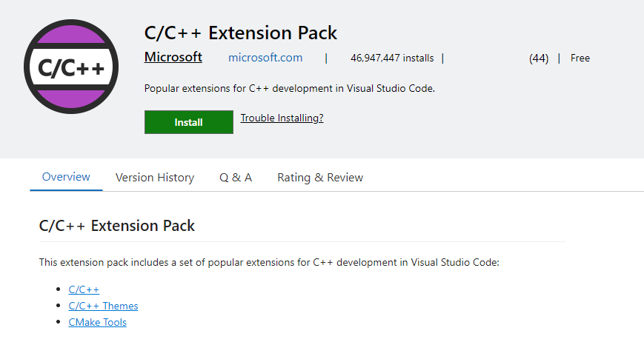Install the C/C++ Extension Pack

188,122
